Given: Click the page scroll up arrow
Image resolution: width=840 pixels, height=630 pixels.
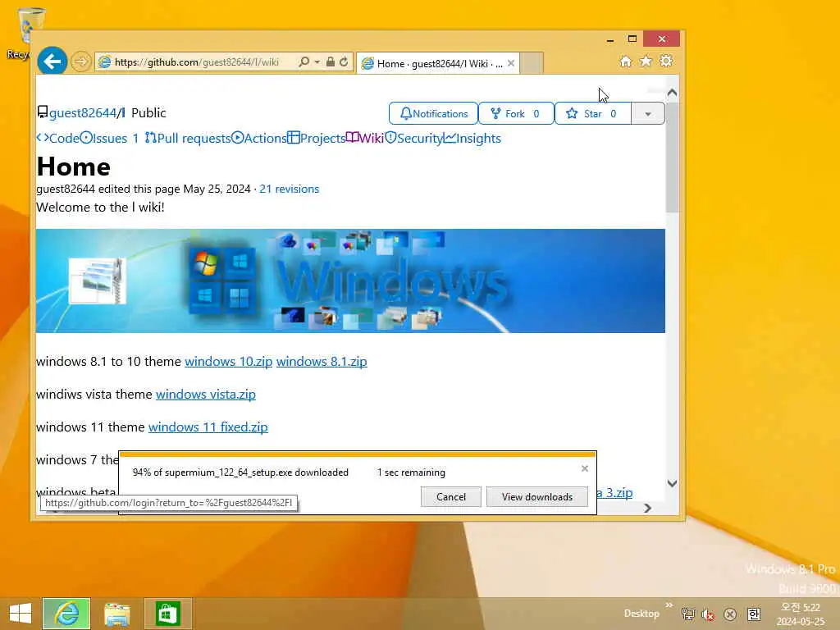Looking at the screenshot, I should (673, 93).
